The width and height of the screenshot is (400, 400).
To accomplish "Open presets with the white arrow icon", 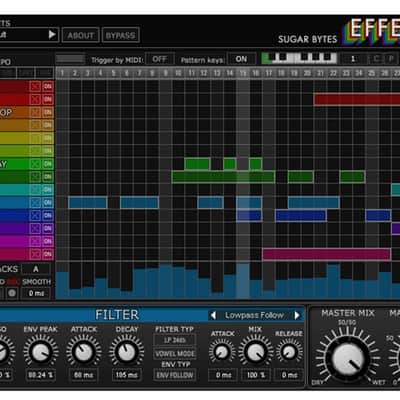I will click(52, 34).
